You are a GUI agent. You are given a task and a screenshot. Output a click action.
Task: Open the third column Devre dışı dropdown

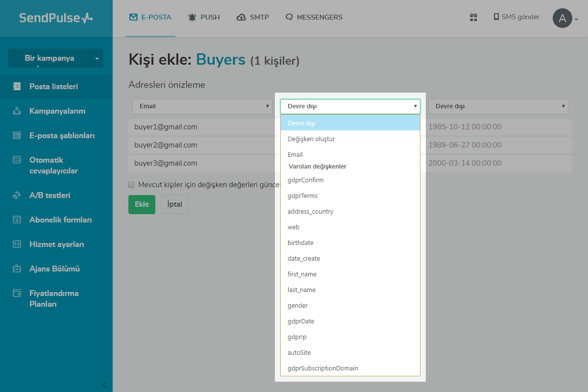(498, 106)
